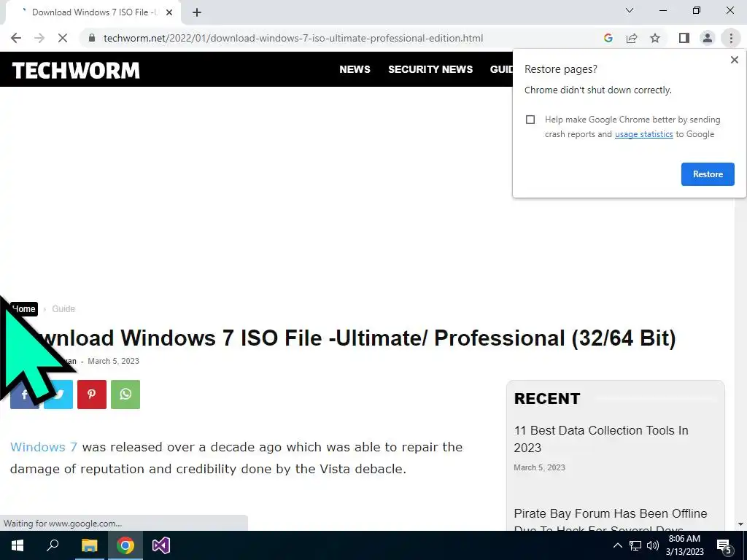Go to the Guide breadcrumb

(x=63, y=309)
